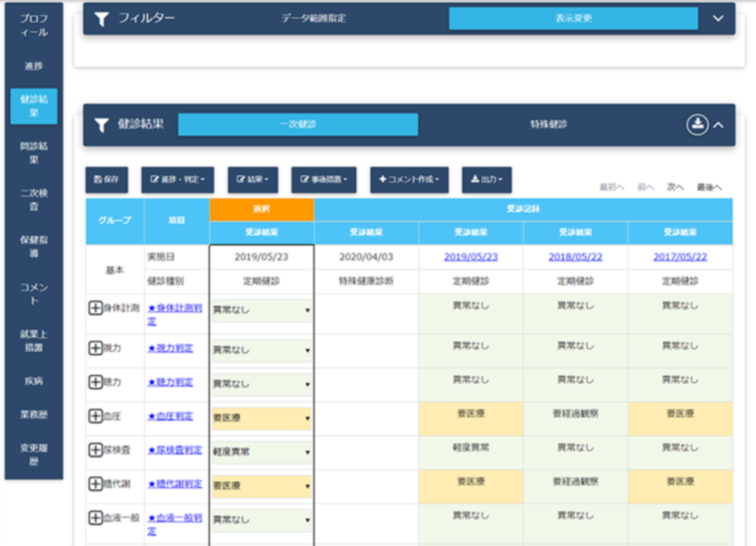Open the 身体計測判定 result dropdown

coord(262,310)
